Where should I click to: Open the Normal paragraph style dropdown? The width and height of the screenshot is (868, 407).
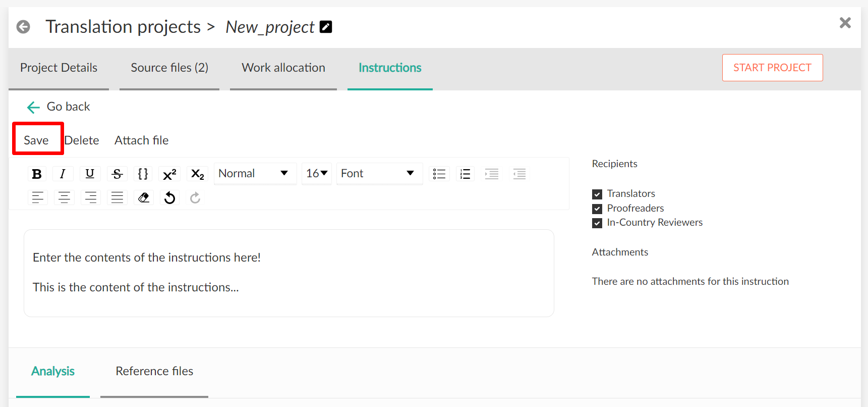point(255,174)
